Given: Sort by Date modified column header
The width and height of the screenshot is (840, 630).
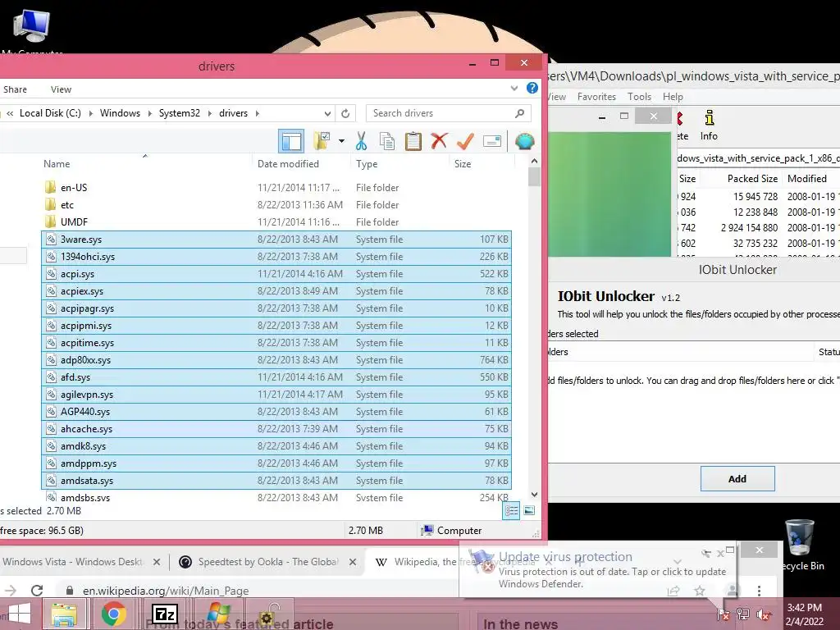Looking at the screenshot, I should [288, 164].
